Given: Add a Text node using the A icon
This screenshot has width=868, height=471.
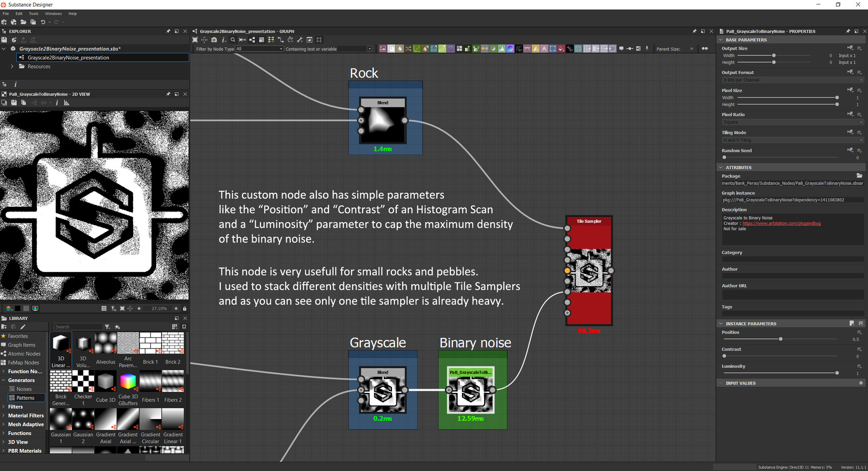Looking at the screenshot, I should (x=544, y=49).
